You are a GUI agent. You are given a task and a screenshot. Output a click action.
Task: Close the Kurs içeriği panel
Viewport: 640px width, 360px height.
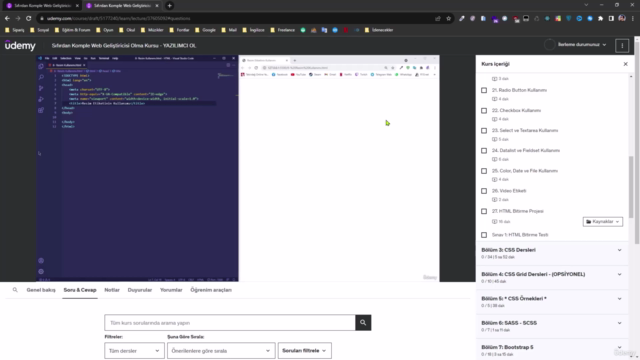coord(625,64)
